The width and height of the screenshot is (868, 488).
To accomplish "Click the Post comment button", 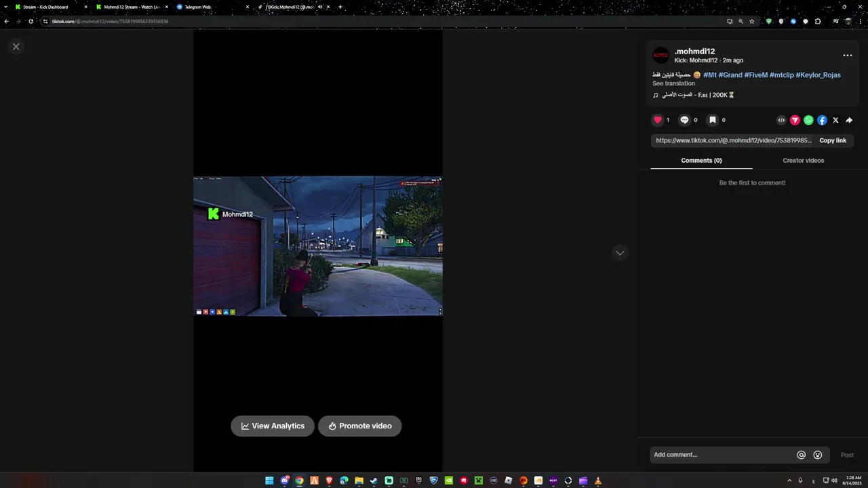I will [x=847, y=455].
